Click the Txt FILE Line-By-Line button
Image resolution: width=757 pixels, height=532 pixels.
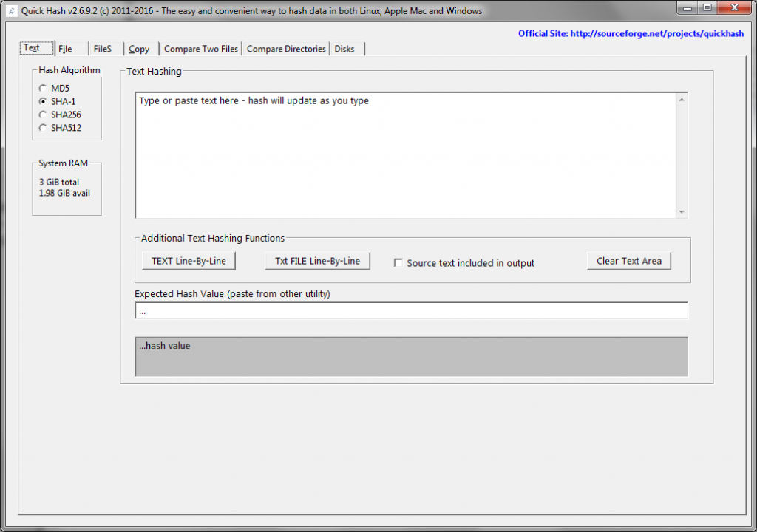click(x=317, y=260)
